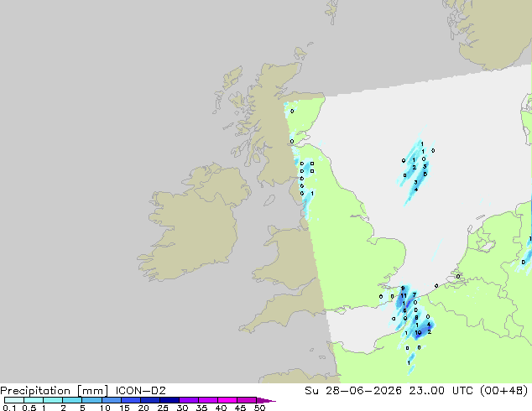Click the 10–15 mm legend color box

click(111, 400)
